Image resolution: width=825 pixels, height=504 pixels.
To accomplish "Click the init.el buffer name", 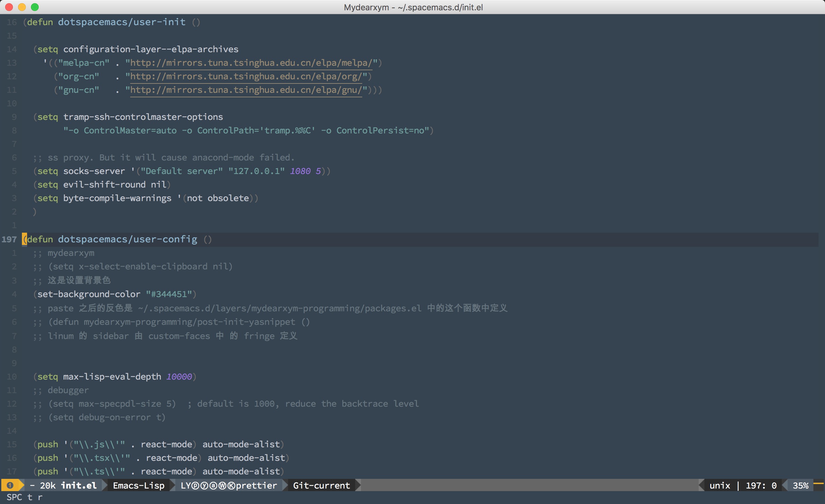I will click(x=79, y=486).
